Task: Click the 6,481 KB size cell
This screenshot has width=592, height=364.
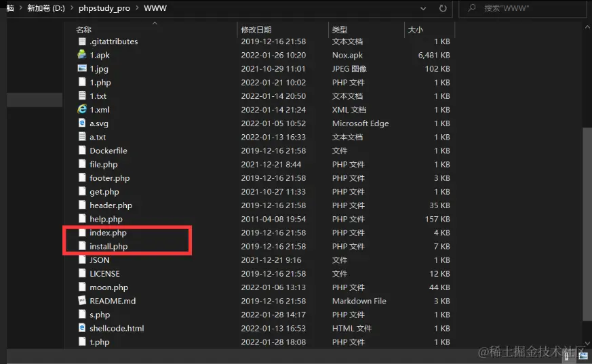Action: pos(434,55)
